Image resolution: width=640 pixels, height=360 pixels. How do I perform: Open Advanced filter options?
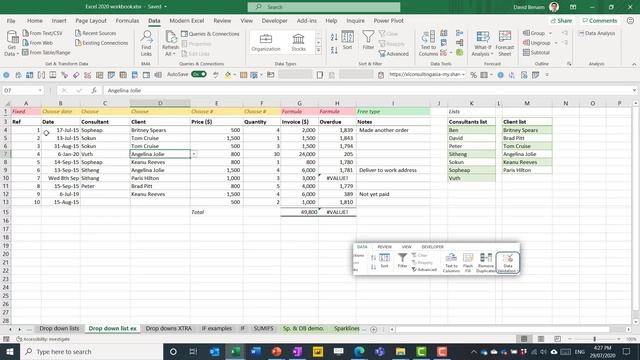(x=393, y=54)
